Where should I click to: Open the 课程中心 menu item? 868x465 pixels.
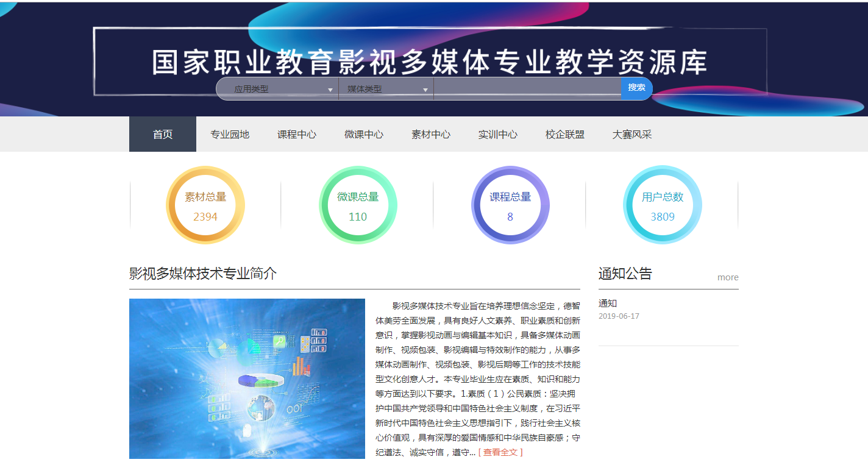pyautogui.click(x=297, y=134)
